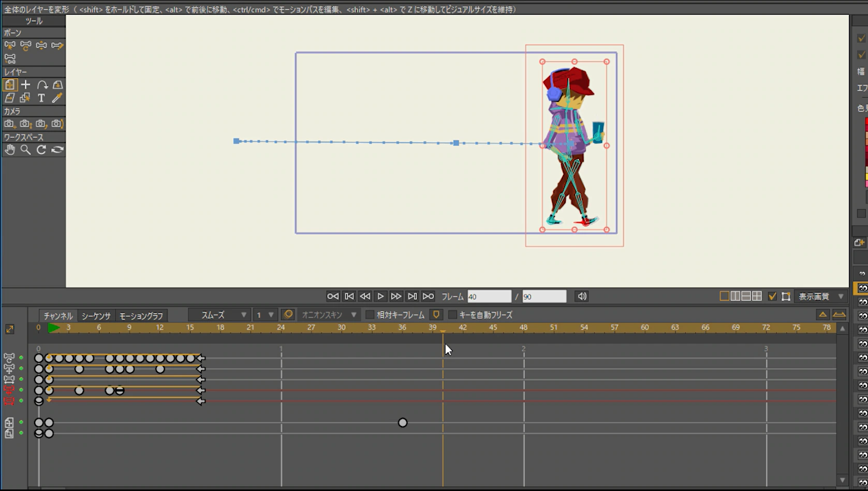Viewport: 868px width, 491px height.
Task: Switch to the モーショングラフ tab
Action: click(141, 316)
